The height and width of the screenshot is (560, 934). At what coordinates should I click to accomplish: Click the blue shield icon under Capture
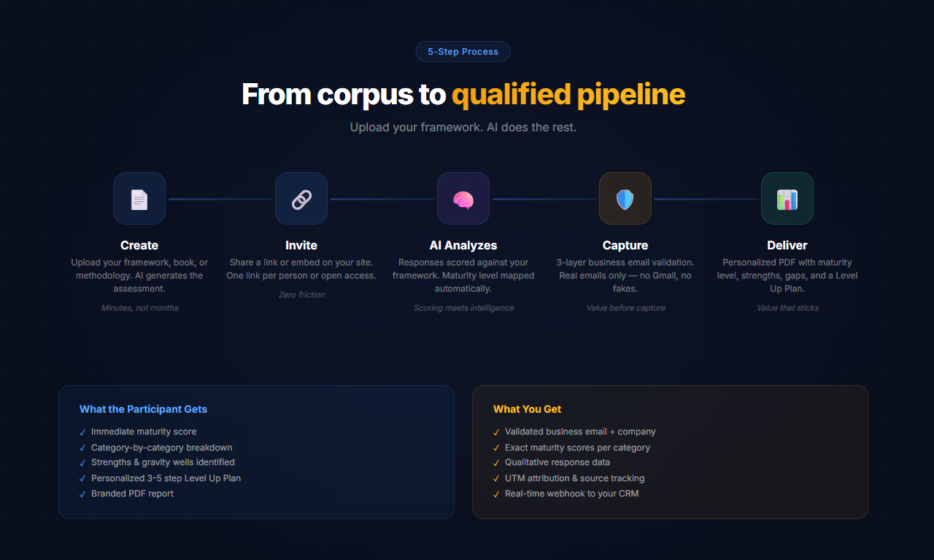pyautogui.click(x=625, y=198)
